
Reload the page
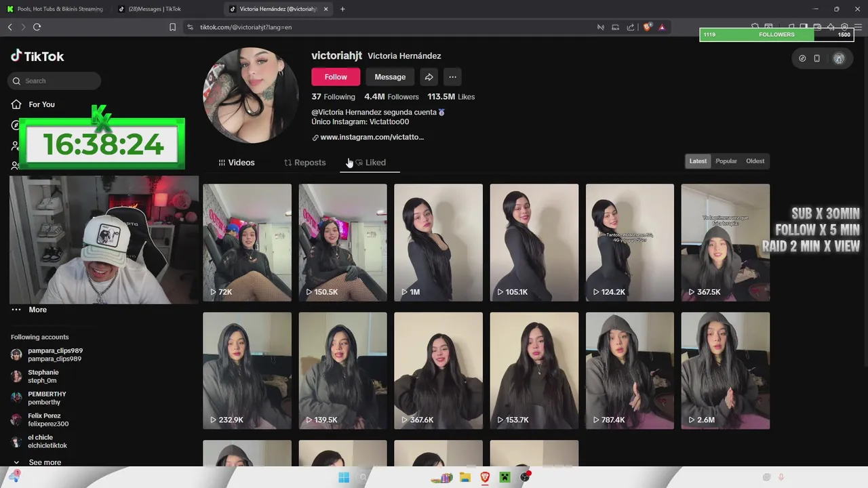coord(37,27)
